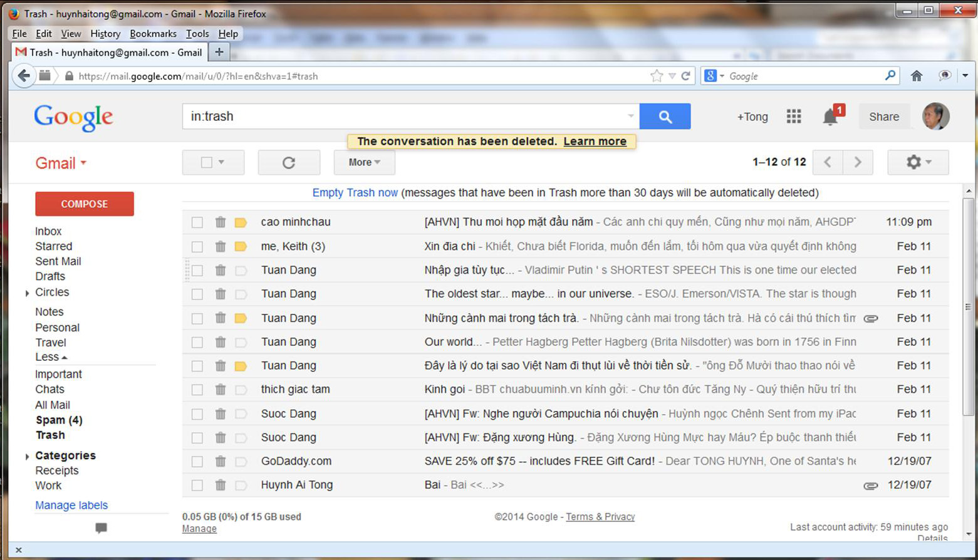Viewport: 978px width, 560px height.
Task: Click the page vertical scrollbar thumb
Action: [x=969, y=307]
